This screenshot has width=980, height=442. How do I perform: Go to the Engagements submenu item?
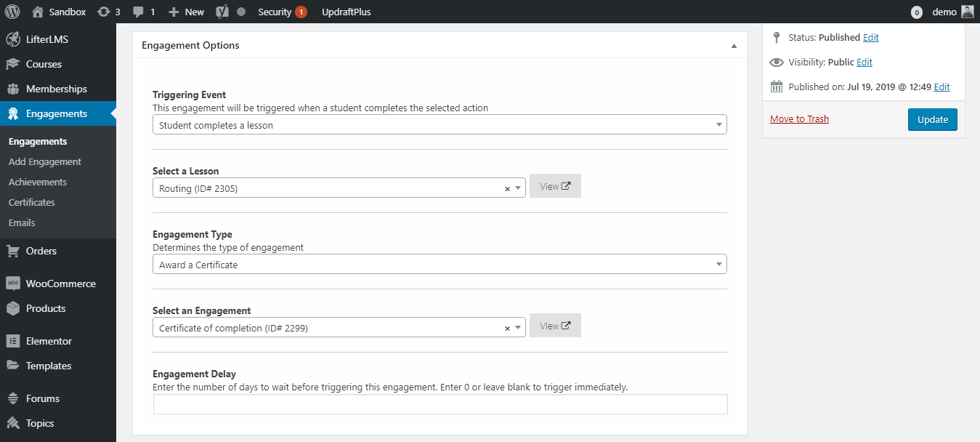pos(38,141)
